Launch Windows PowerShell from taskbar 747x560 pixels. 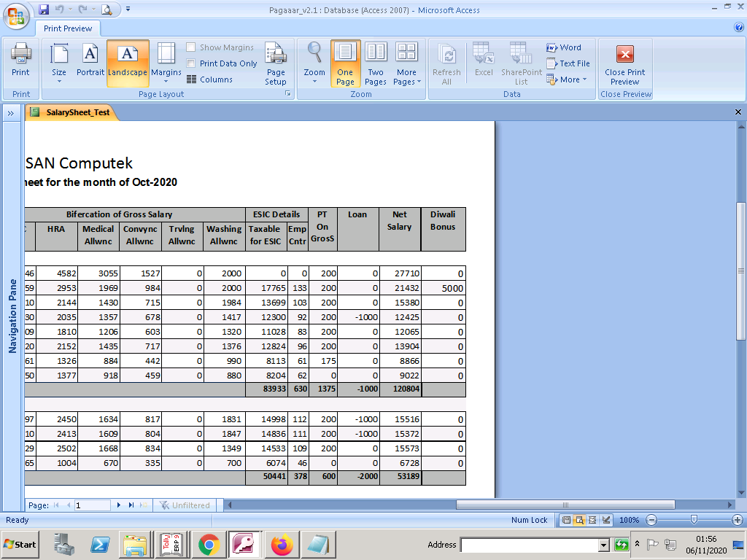(x=100, y=544)
